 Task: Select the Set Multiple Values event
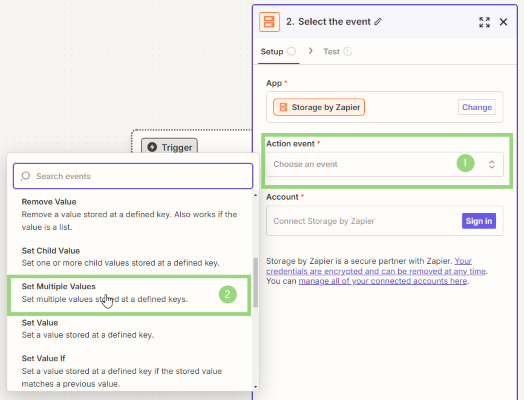pos(129,294)
